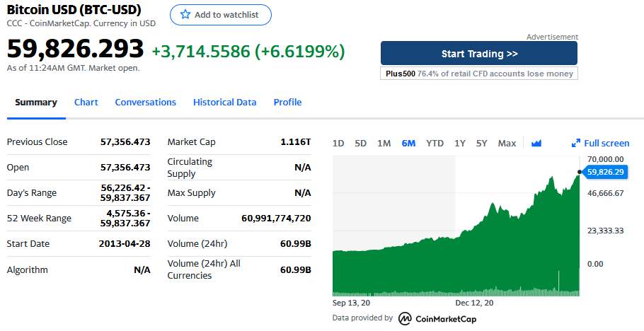The width and height of the screenshot is (644, 331).
Task: Click the Full screen link
Action: (606, 143)
